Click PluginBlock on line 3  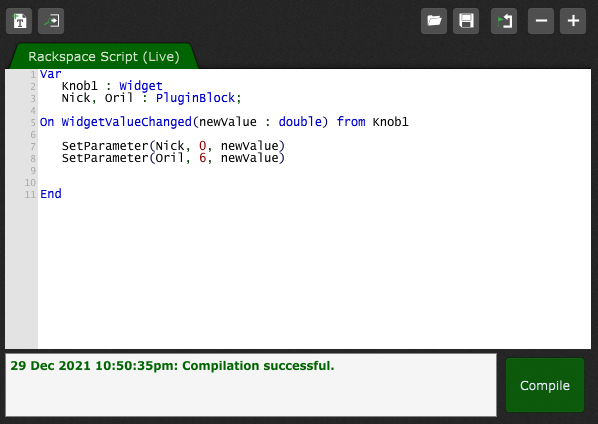click(x=195, y=98)
